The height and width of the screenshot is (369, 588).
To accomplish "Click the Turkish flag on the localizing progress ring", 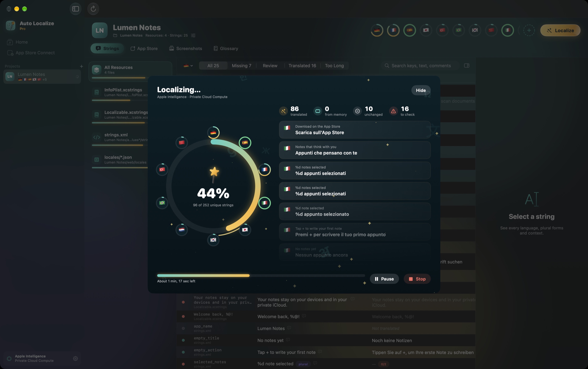I will 162,169.
